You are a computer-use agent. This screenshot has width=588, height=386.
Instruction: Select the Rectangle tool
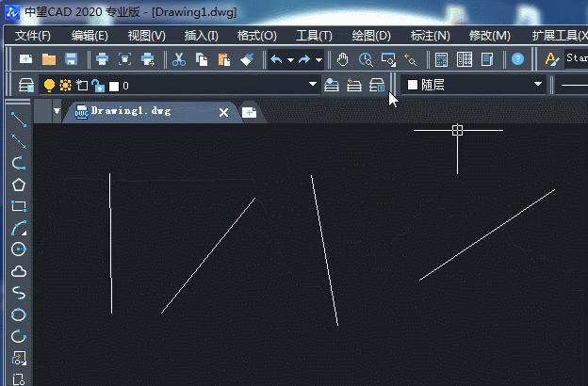[19, 206]
